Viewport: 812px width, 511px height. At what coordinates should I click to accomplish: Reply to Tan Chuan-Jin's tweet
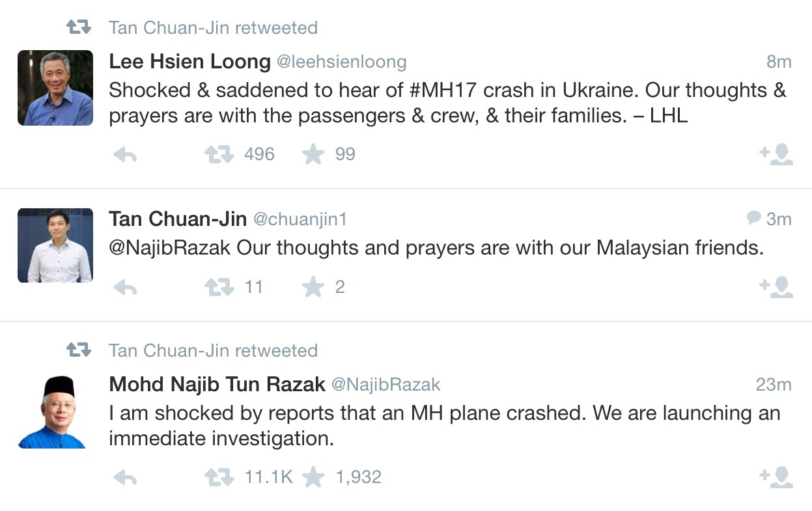pos(125,288)
